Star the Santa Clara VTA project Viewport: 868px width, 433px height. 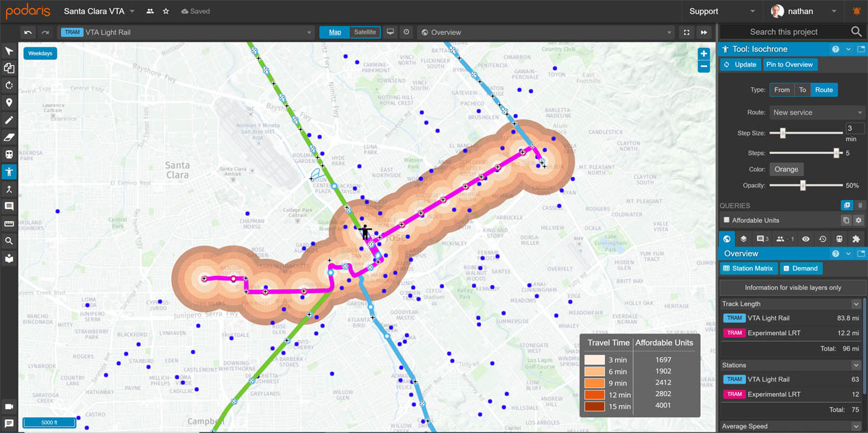(x=166, y=12)
